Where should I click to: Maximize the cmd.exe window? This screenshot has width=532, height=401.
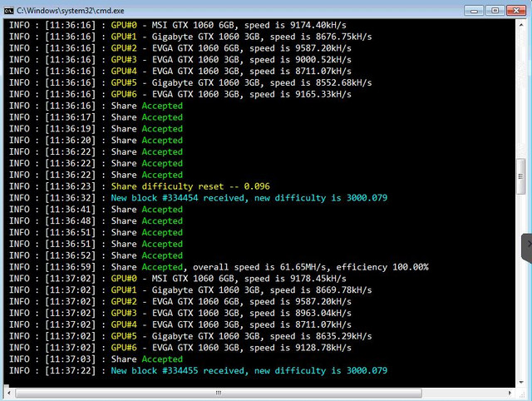495,11
